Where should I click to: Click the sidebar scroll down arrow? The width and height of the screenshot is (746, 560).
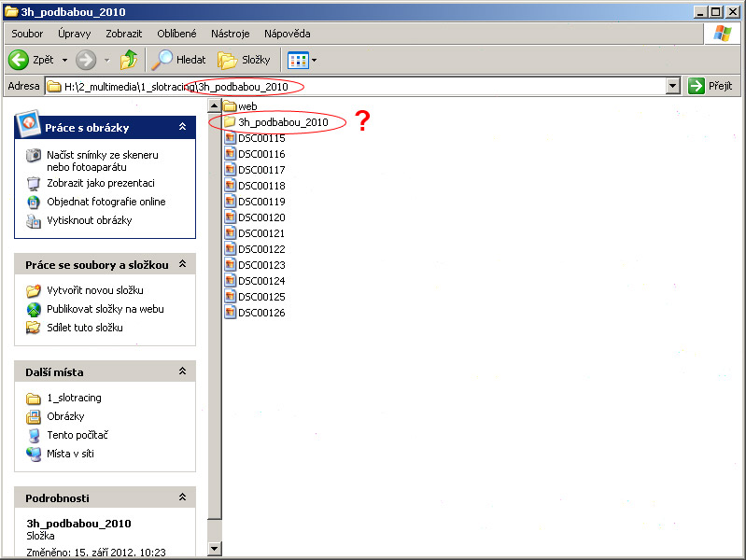pos(215,550)
